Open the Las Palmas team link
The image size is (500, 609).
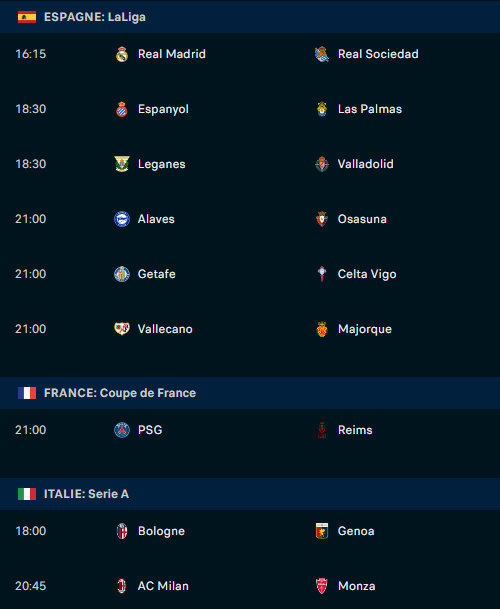coord(370,109)
